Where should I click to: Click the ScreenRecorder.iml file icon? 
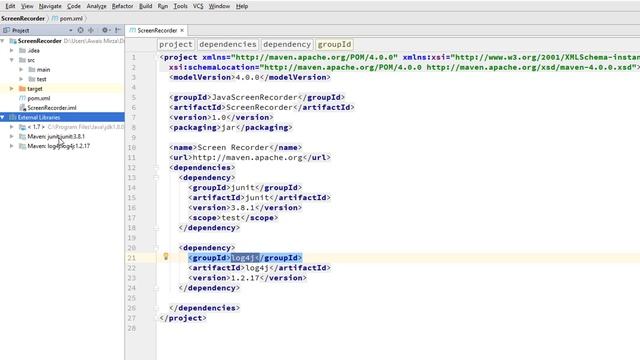(x=22, y=108)
